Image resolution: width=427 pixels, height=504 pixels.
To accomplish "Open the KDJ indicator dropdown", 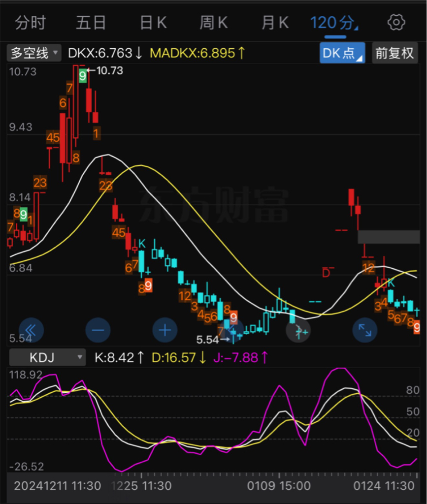I will [x=48, y=357].
